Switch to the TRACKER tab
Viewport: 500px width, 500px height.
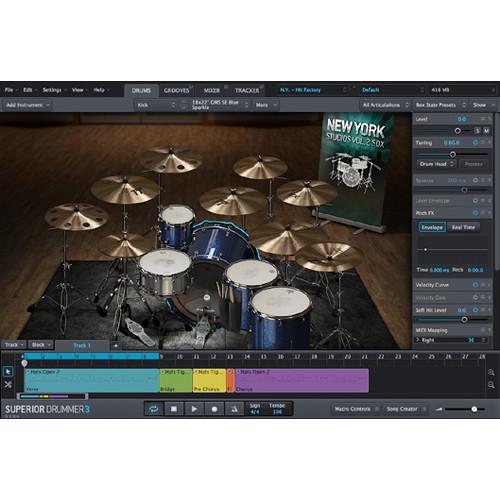tap(247, 90)
